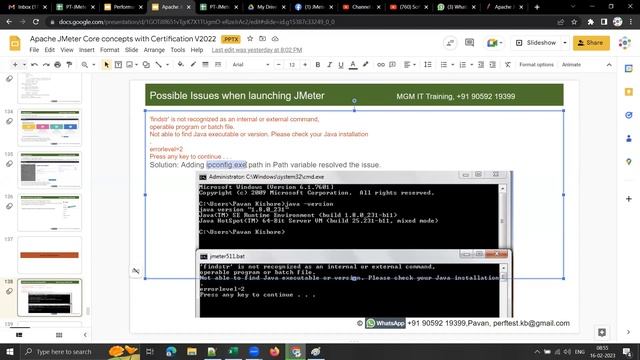Select the line tool
The width and height of the screenshot is (640, 360).
(158, 64)
